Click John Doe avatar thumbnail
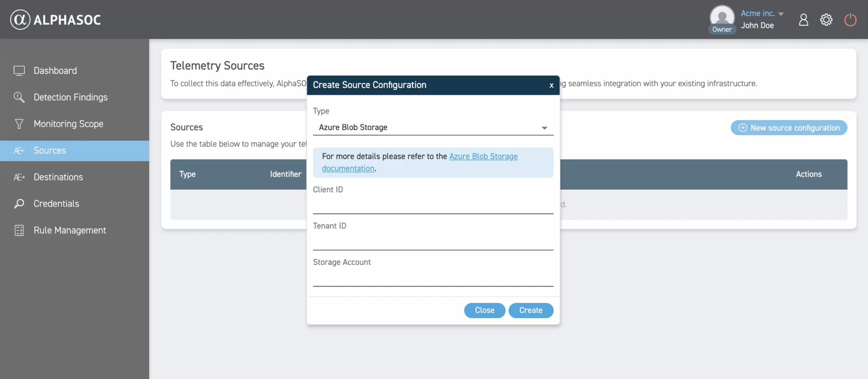The height and width of the screenshot is (379, 868). [722, 17]
